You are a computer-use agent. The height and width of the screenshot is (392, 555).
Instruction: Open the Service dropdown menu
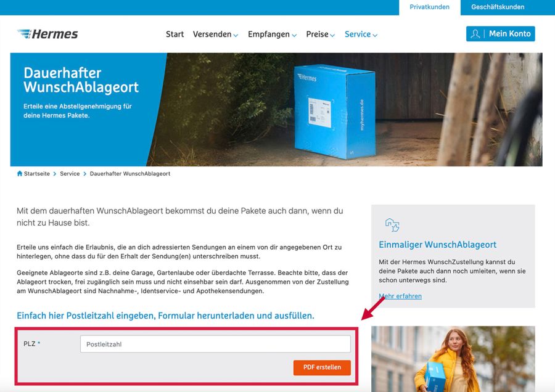click(361, 35)
